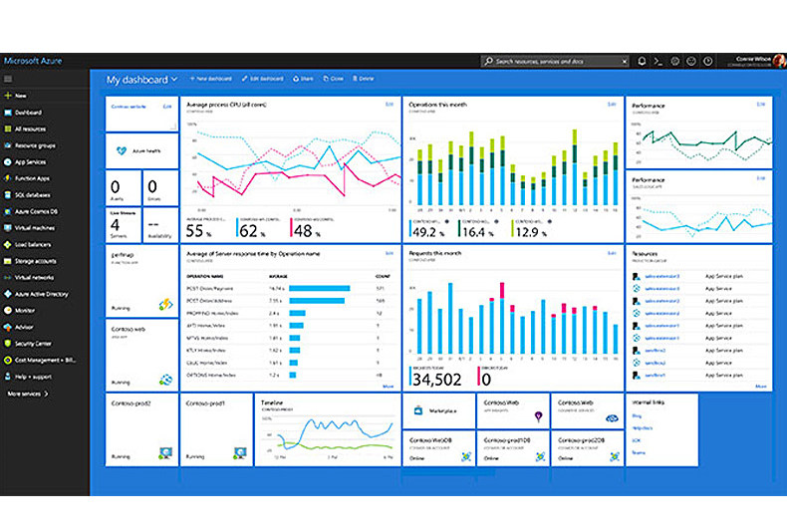Open the Contoso-prod1DB tile
This screenshot has height=532, width=787.
coord(513,448)
